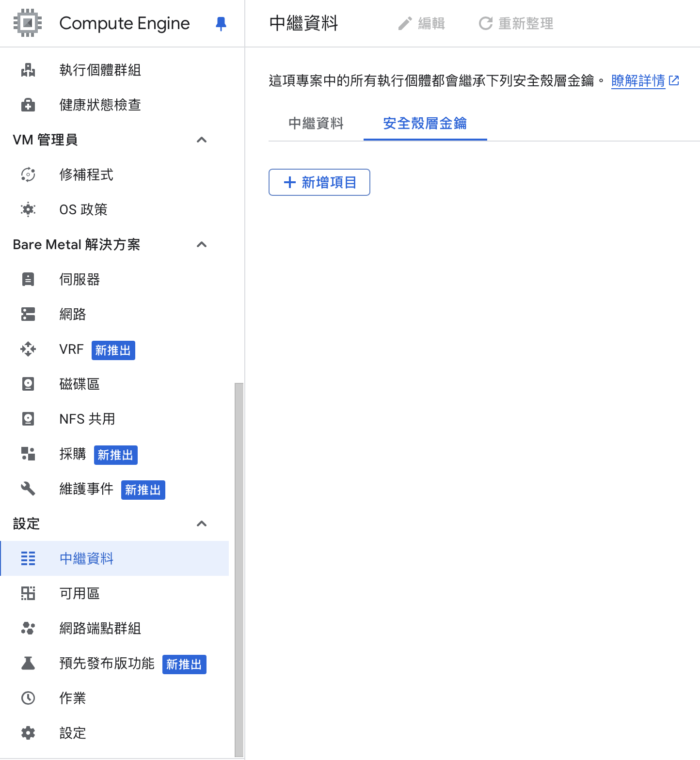The image size is (700, 760).
Task: Click the 執行個體群組 icon in sidebar
Action: 28,70
